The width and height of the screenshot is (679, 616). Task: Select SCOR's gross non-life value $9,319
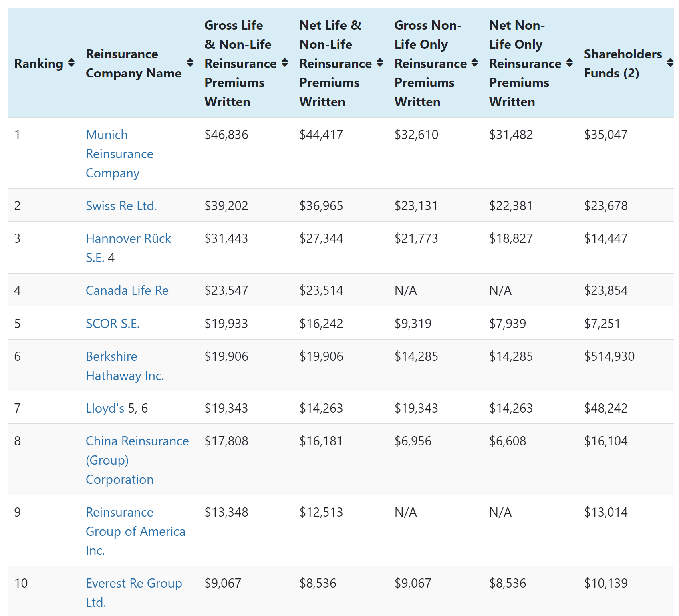[x=413, y=324]
